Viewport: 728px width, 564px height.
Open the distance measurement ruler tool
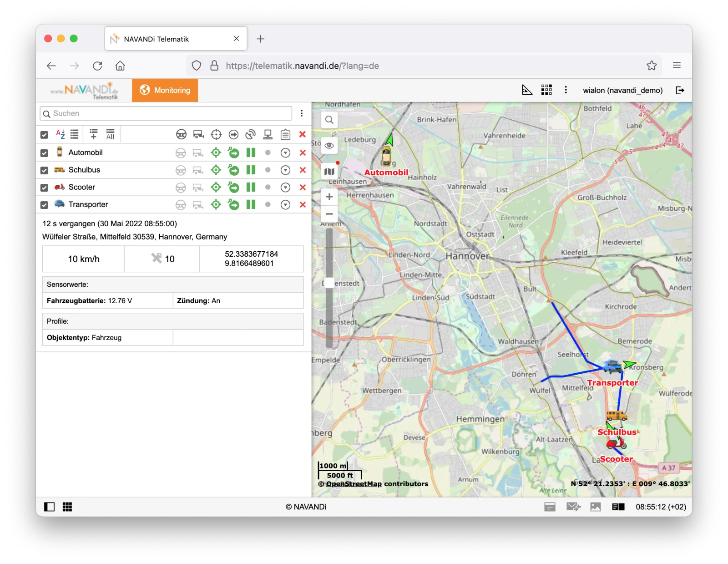[527, 90]
